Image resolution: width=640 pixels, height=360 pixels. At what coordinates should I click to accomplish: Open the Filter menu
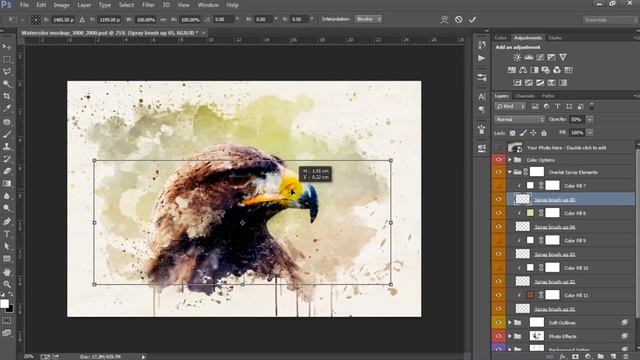click(x=148, y=5)
